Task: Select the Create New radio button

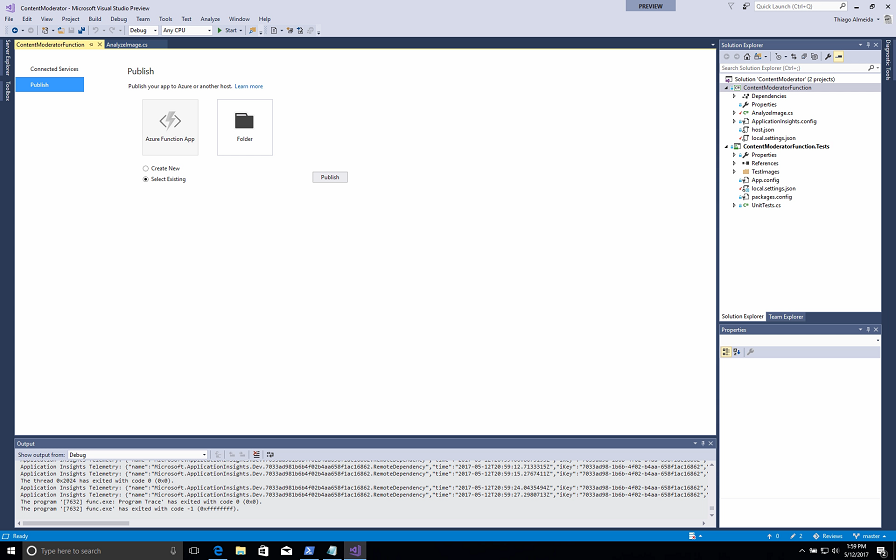Action: 146,169
